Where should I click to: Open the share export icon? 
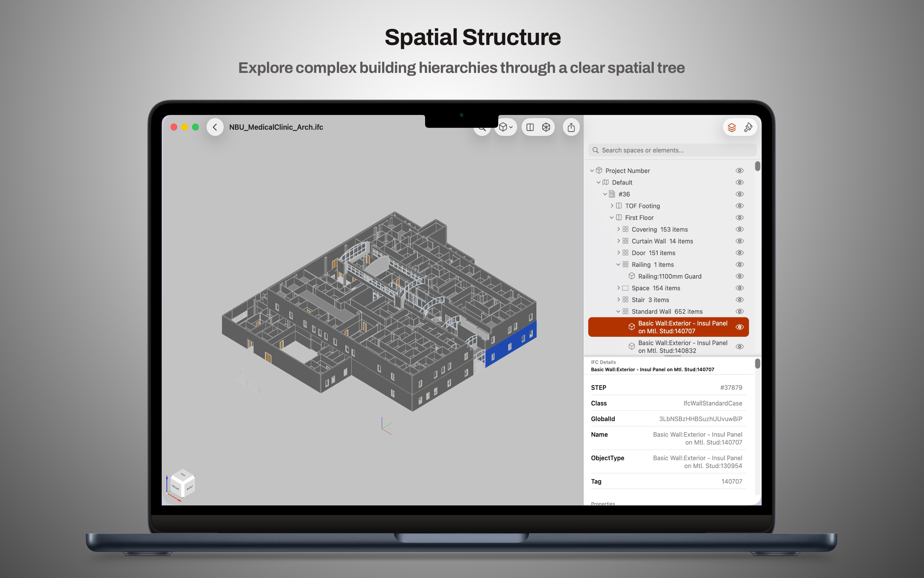571,127
